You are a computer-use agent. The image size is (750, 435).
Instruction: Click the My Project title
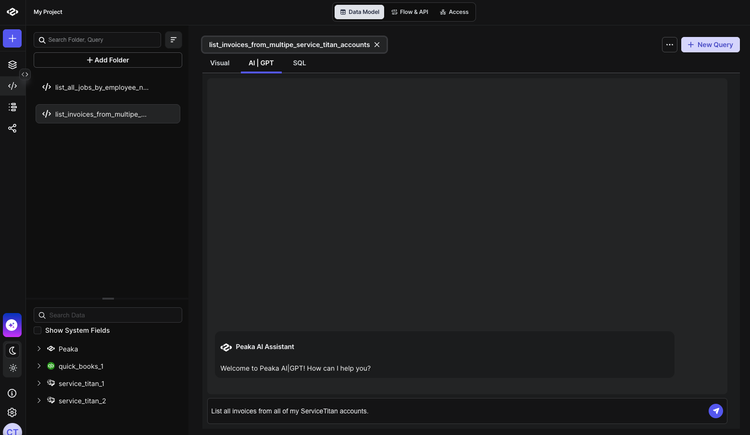click(48, 12)
